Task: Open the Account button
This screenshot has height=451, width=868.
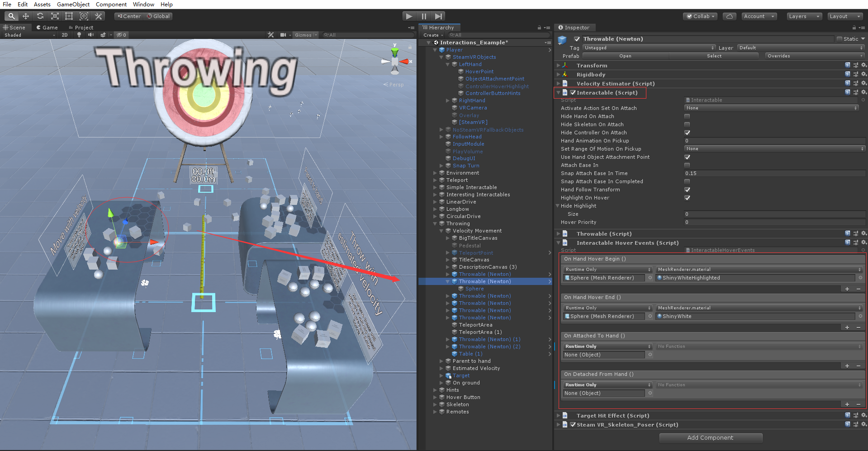Action: tap(759, 16)
